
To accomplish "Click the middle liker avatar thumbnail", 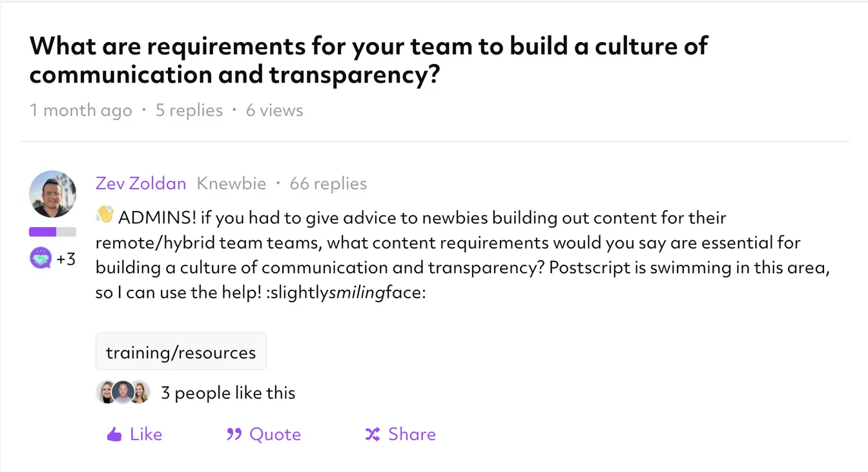I will (x=123, y=392).
